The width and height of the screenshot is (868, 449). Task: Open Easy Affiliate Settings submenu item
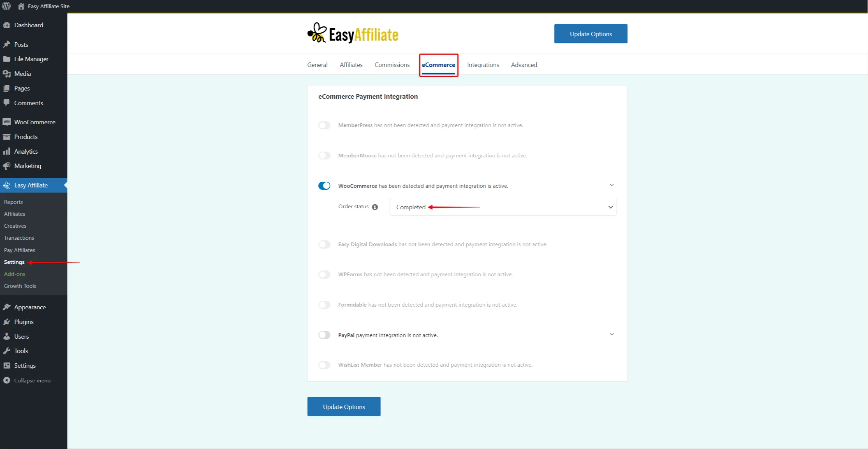tap(14, 262)
